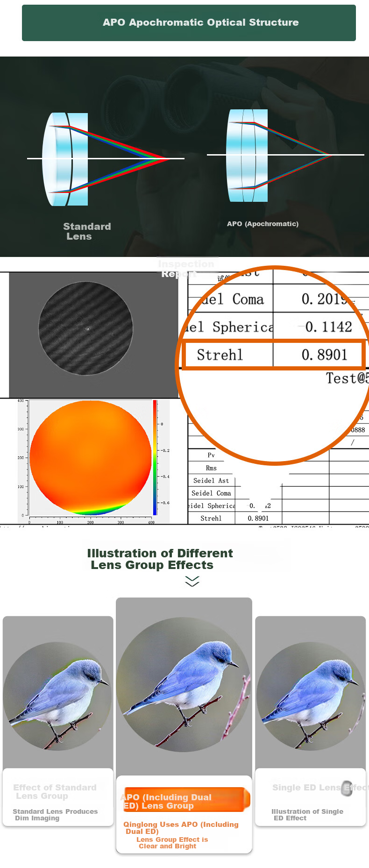Click 'Standard Lens Produces Dim Imaging' text
The image size is (369, 868).
pos(55,815)
